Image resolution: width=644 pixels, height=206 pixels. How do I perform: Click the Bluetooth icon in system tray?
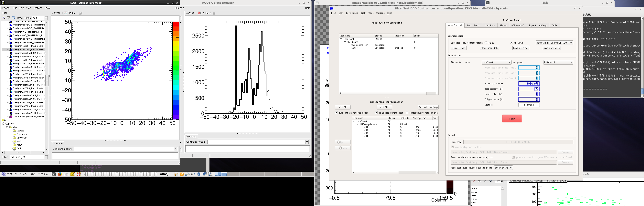point(199,174)
